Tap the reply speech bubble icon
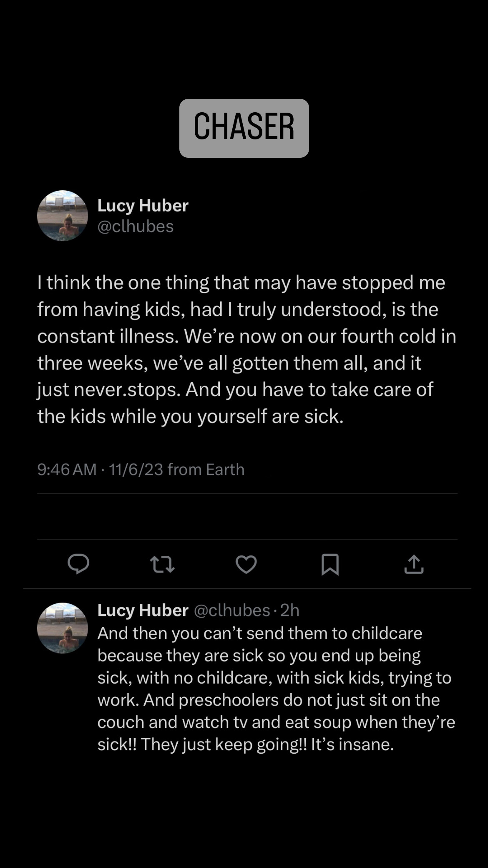This screenshot has width=488, height=868. [x=78, y=564]
